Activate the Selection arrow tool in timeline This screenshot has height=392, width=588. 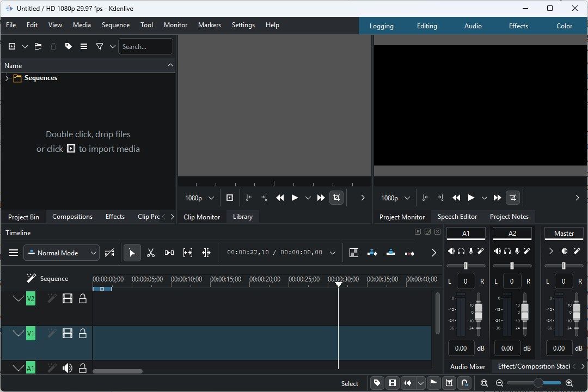(132, 253)
